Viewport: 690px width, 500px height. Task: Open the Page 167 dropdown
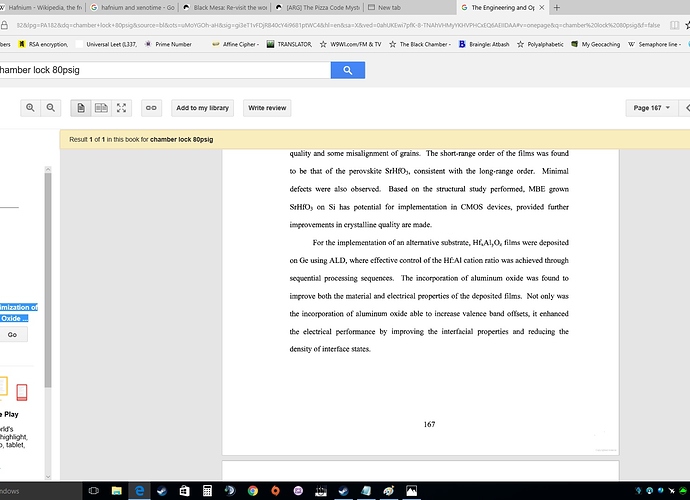649,108
